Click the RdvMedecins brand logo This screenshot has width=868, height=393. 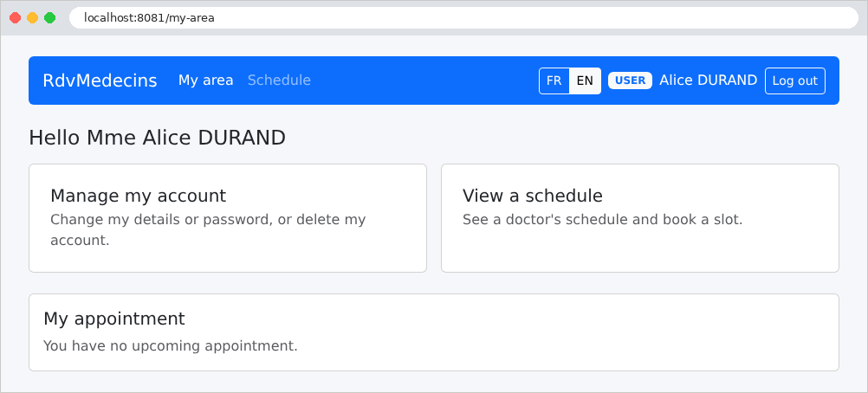pyautogui.click(x=100, y=81)
